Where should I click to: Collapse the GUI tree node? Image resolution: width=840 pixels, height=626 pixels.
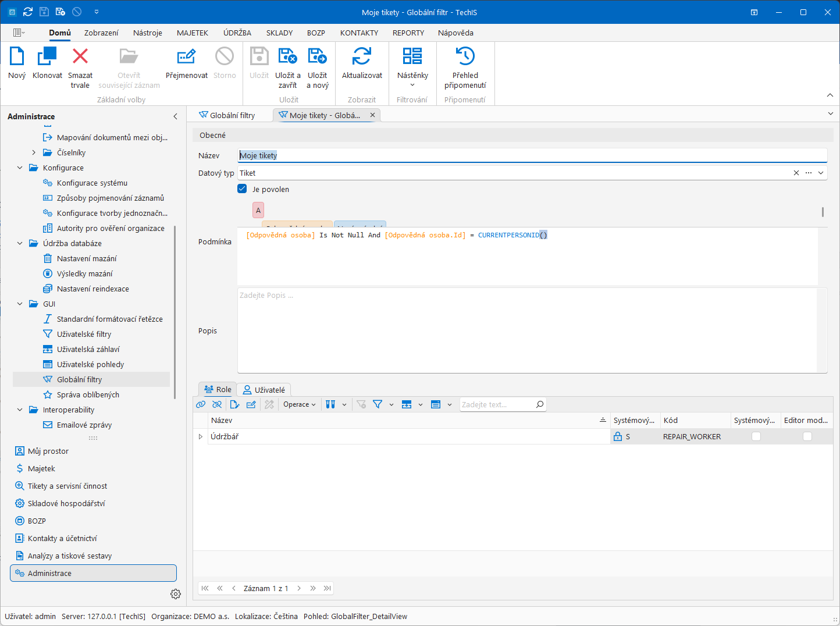pyautogui.click(x=20, y=304)
